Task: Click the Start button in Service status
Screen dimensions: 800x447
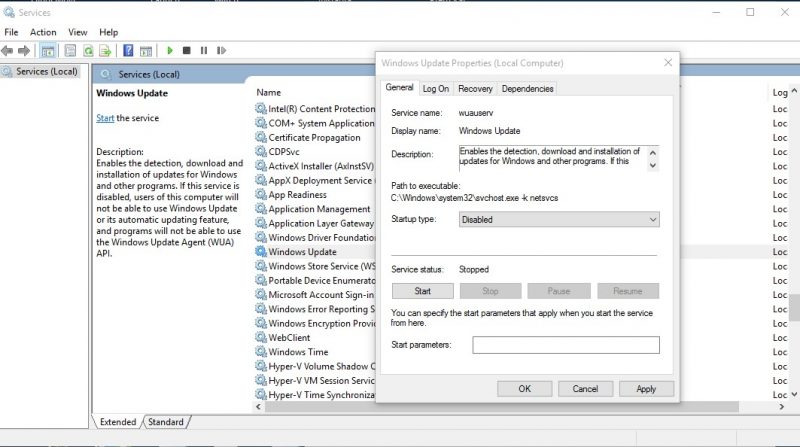Action: (422, 291)
